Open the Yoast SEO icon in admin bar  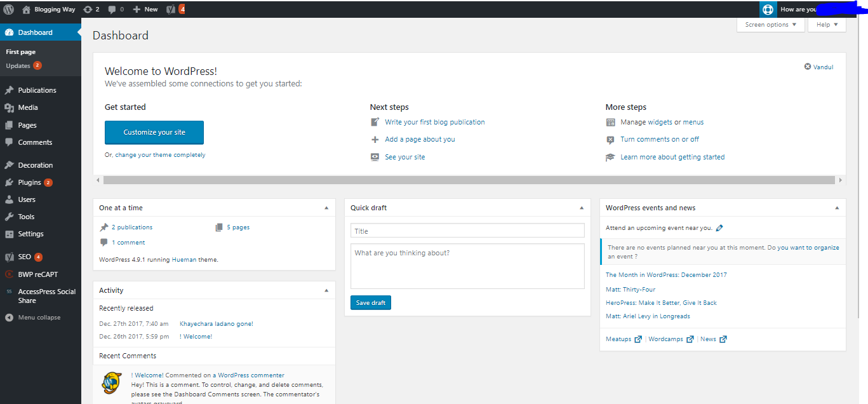tap(171, 10)
